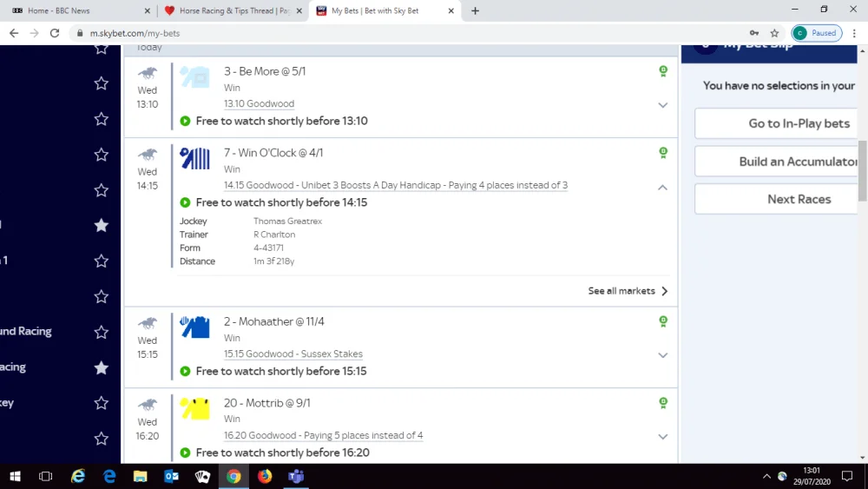This screenshot has width=868, height=489.
Task: Open Microsoft Teams from the taskbar
Action: click(x=296, y=476)
